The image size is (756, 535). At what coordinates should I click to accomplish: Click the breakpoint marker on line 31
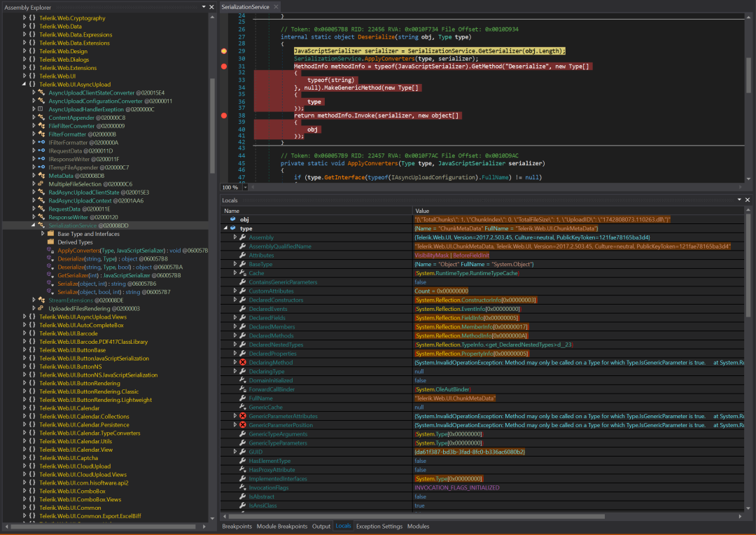coord(224,66)
